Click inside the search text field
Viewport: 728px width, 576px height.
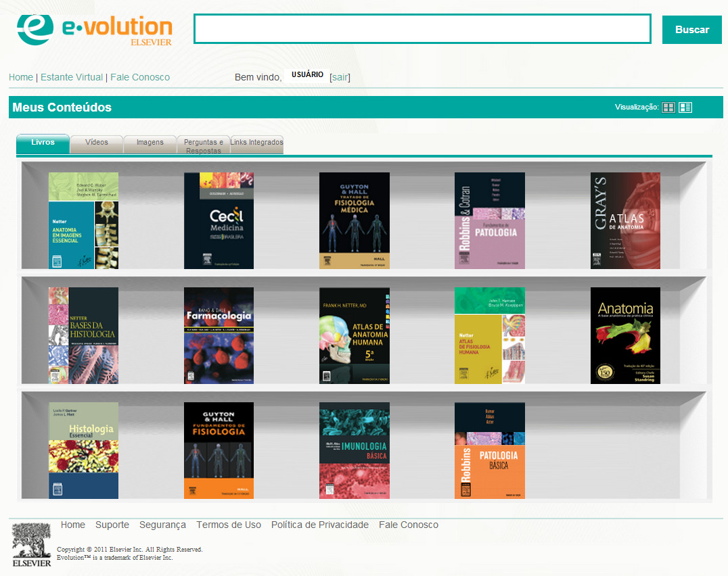[422, 29]
